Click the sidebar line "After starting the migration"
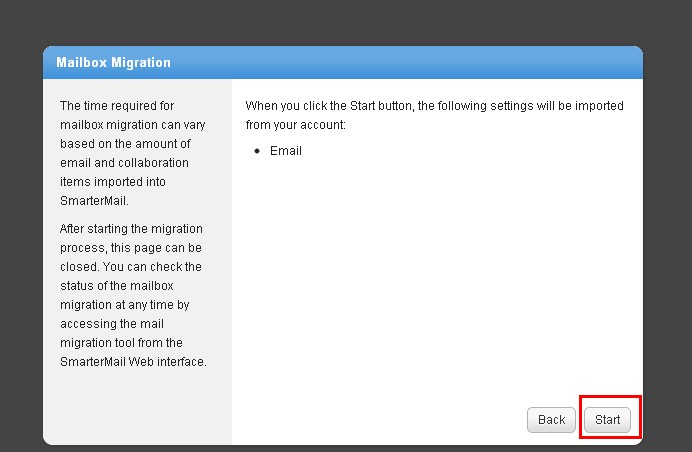The height and width of the screenshot is (452, 692). 131,229
